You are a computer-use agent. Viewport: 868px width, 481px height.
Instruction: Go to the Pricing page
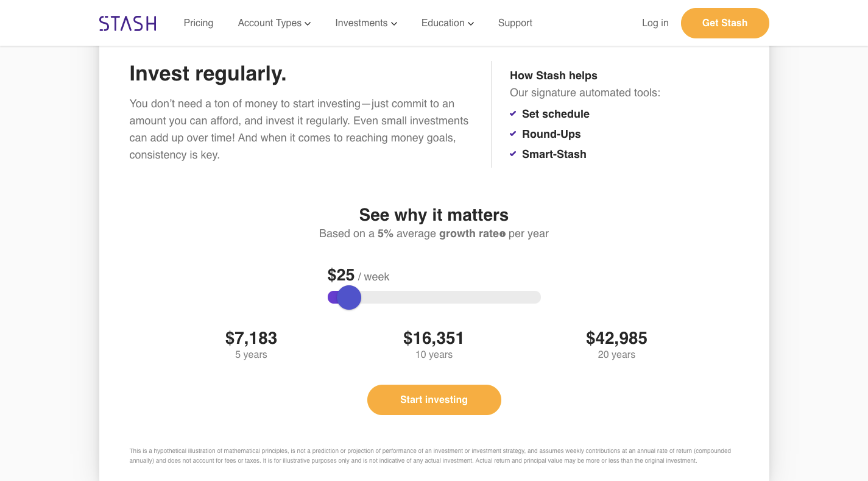point(199,23)
